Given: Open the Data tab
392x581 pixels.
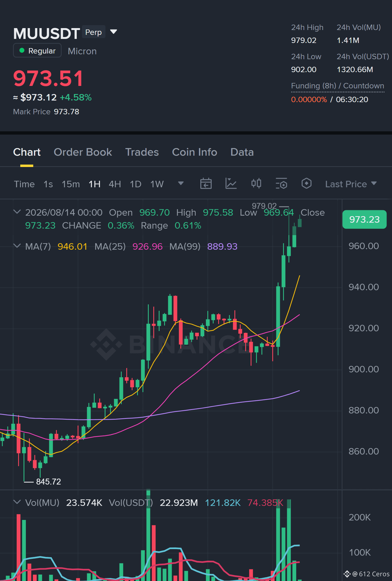Looking at the screenshot, I should point(242,152).
